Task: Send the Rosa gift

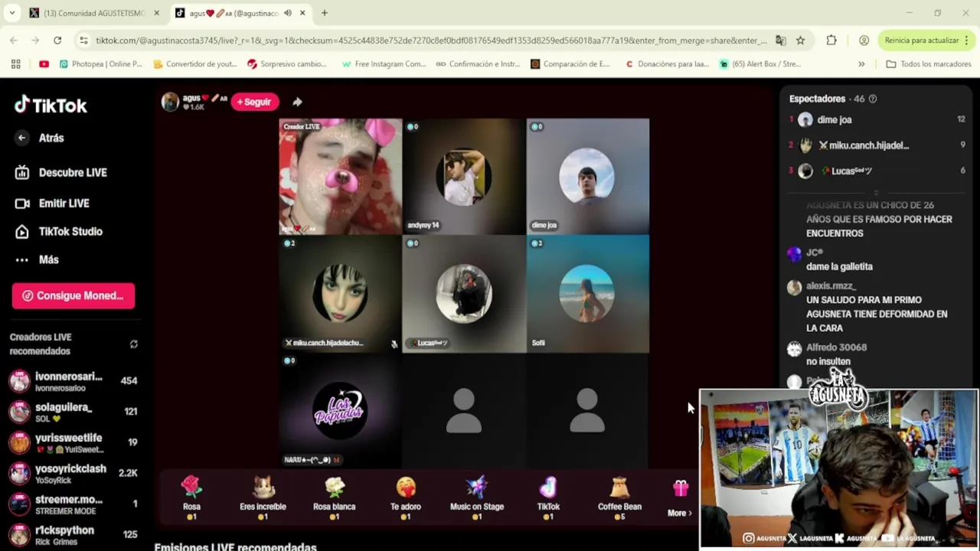Action: tap(191, 498)
